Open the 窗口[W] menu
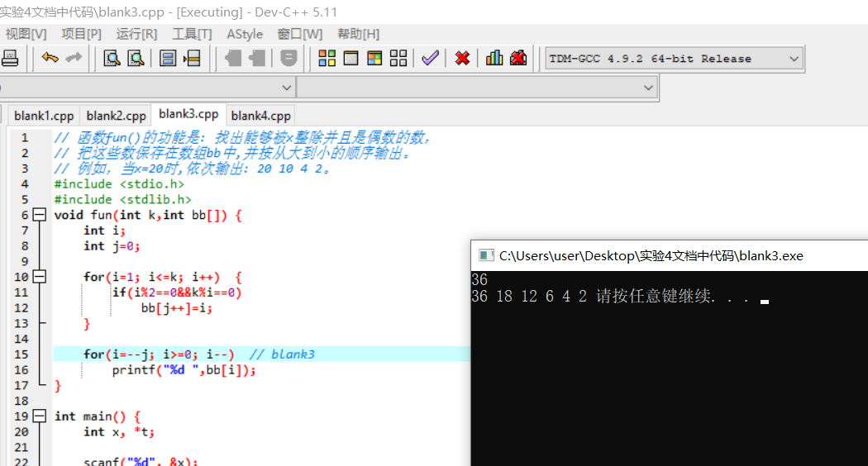 click(300, 35)
